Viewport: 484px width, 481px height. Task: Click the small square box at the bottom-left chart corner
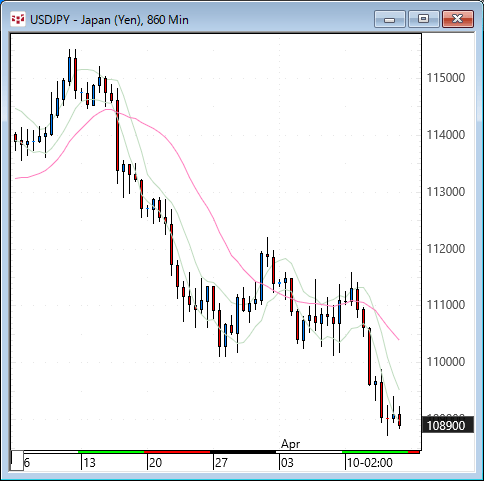tap(17, 460)
